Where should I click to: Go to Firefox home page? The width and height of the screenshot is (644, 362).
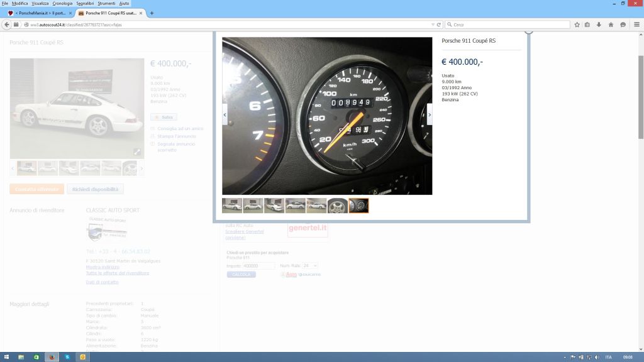pos(610,25)
